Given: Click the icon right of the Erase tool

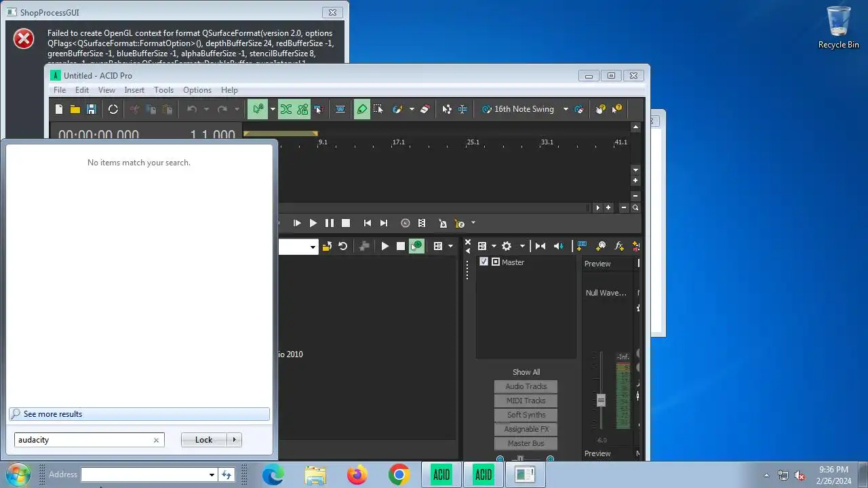Looking at the screenshot, I should tap(447, 109).
